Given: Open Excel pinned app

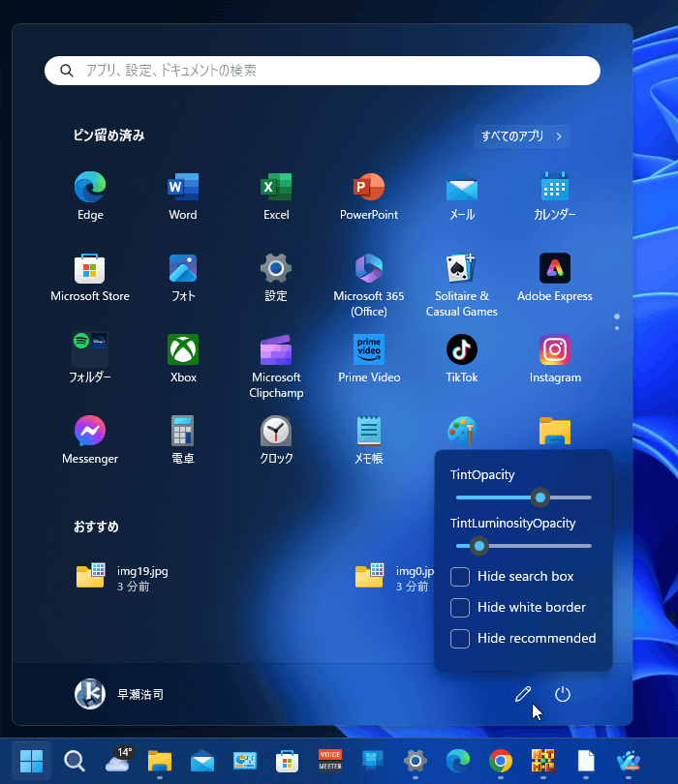Looking at the screenshot, I should click(x=276, y=196).
